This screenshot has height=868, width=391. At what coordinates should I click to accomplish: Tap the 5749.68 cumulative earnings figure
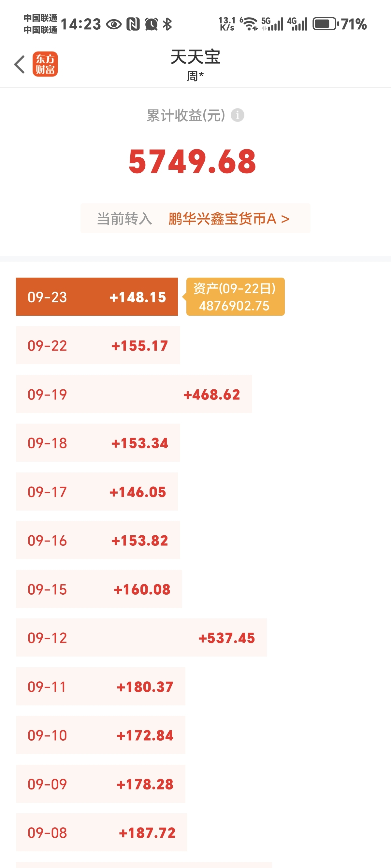coord(192,162)
